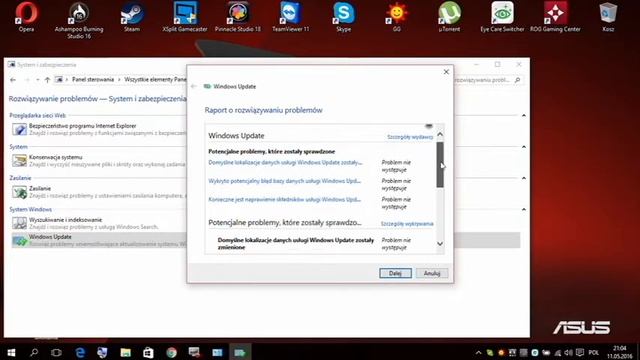Launch TeamViewer 11 from desktop
Image resolution: width=640 pixels, height=360 pixels.
(291, 17)
